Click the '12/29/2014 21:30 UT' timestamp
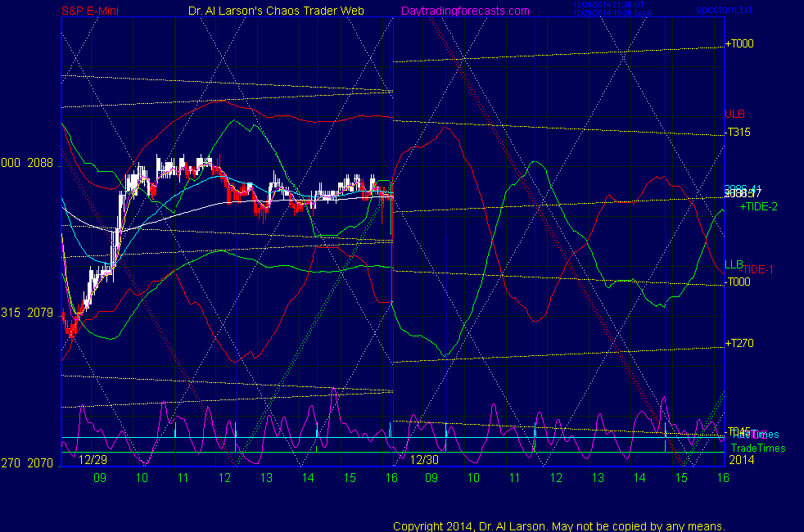The image size is (804, 532). pos(608,5)
